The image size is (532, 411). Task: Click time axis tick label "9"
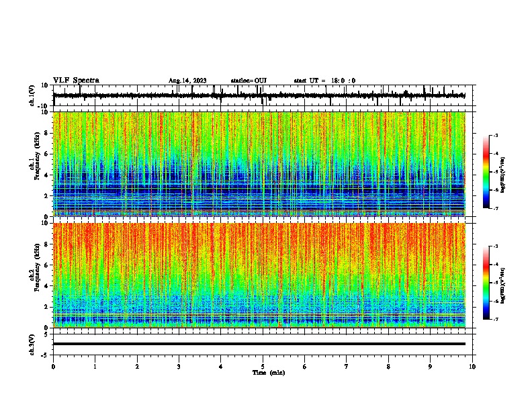[430, 367]
